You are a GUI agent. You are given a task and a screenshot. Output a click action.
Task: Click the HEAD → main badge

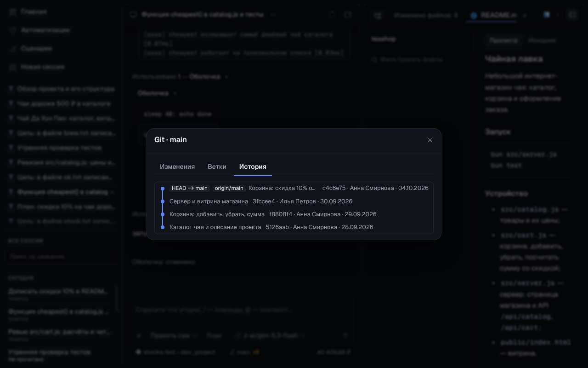[190, 188]
